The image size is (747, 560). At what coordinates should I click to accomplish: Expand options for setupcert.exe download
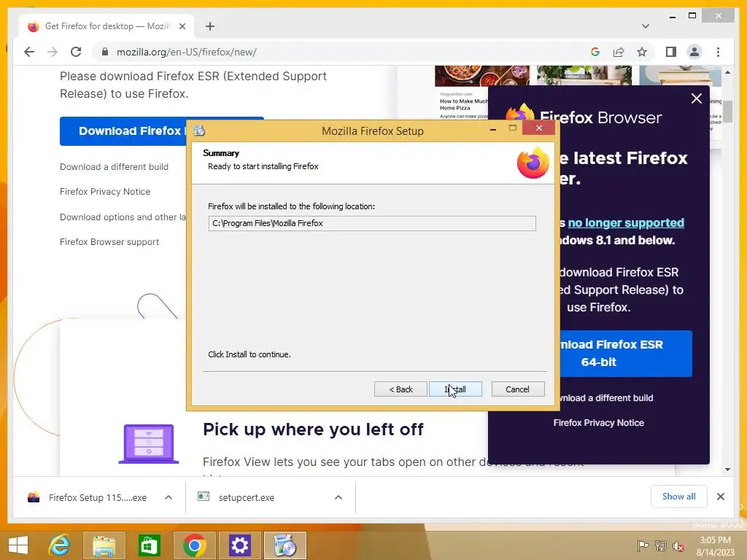click(x=338, y=497)
